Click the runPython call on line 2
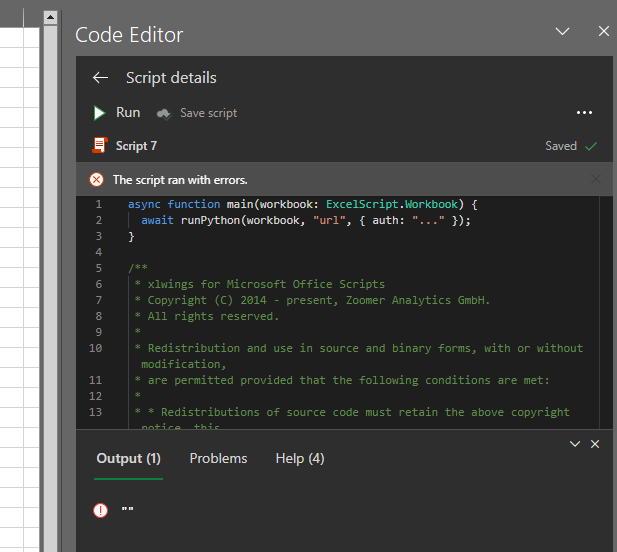This screenshot has height=552, width=617. [x=210, y=220]
